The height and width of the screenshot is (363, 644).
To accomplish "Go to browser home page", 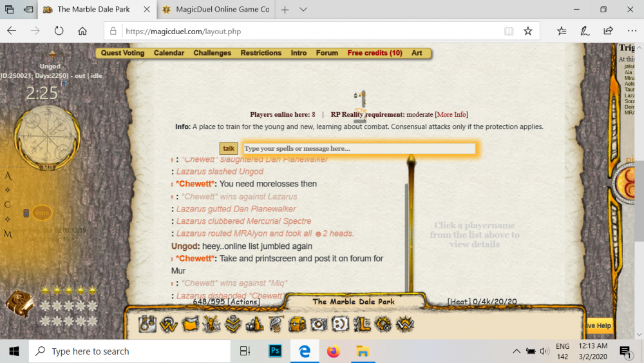I will 82,31.
